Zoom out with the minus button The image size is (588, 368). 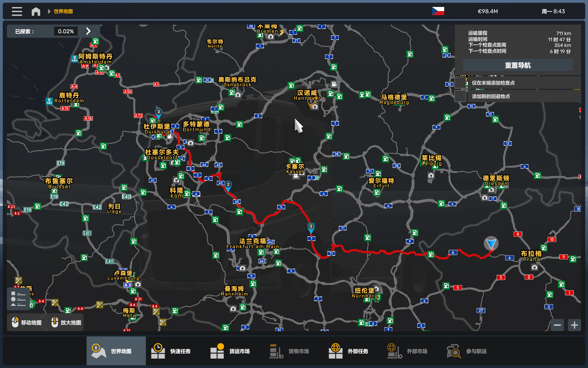(557, 325)
